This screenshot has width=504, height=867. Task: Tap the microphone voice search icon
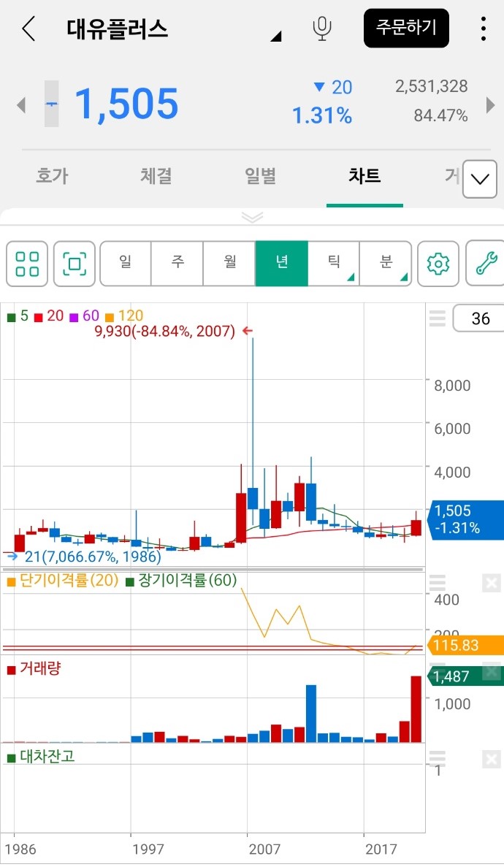tap(322, 28)
